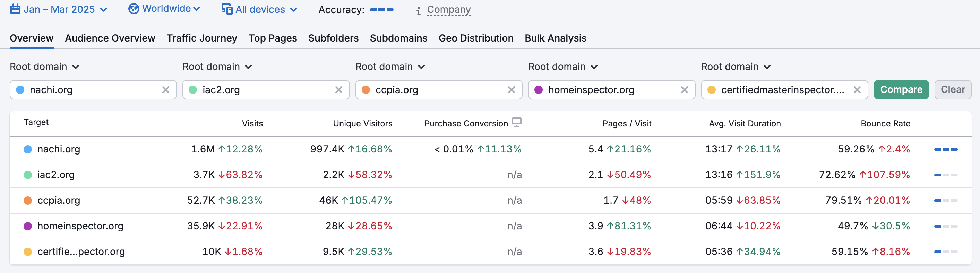
Task: Open the Worldwide location dropdown
Action: [164, 9]
